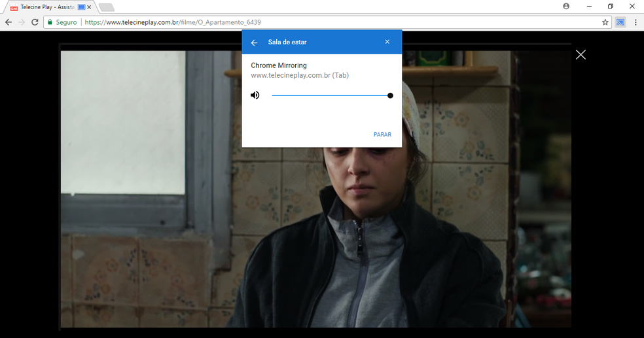The width and height of the screenshot is (644, 338).
Task: Click the Chrome Mirroring label
Action: pos(278,65)
